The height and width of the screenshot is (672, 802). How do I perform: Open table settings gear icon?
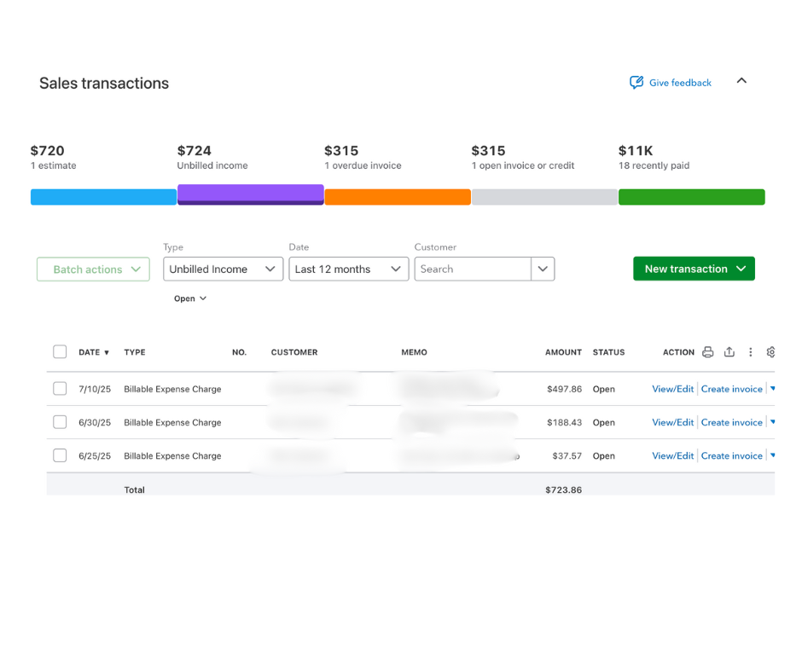tap(770, 352)
